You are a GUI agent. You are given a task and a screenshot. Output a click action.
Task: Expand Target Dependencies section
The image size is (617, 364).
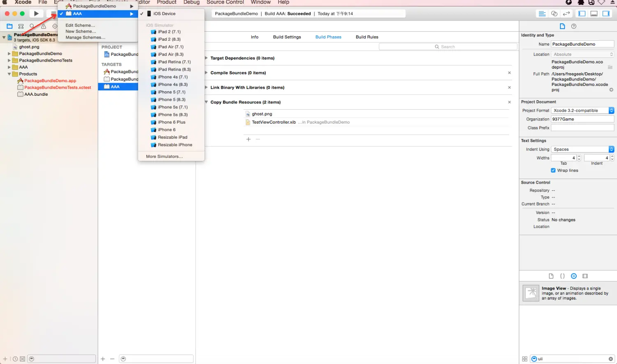tap(206, 58)
